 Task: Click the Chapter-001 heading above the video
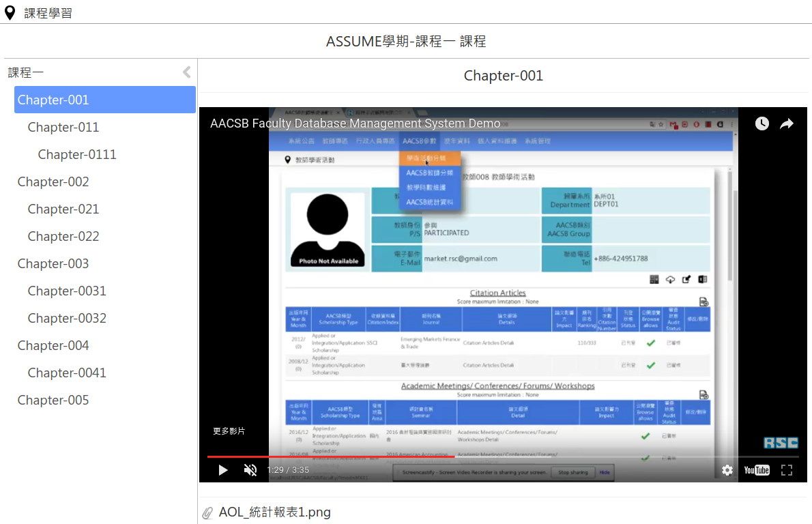click(x=503, y=76)
